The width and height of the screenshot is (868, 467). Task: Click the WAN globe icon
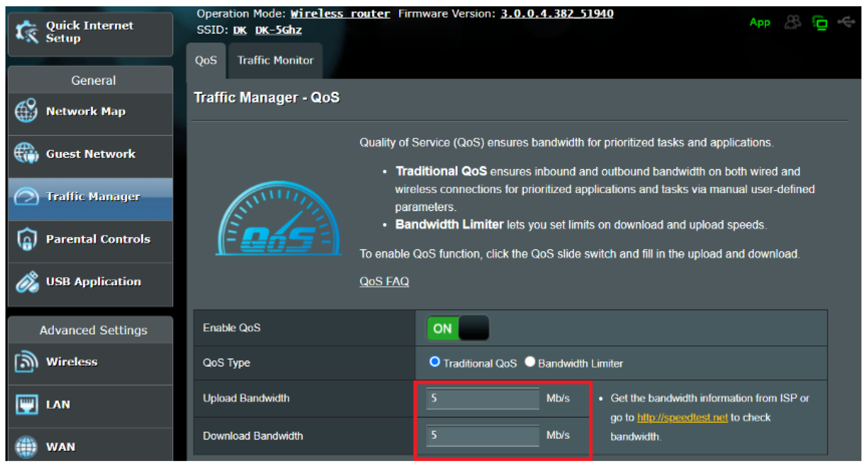click(x=26, y=446)
